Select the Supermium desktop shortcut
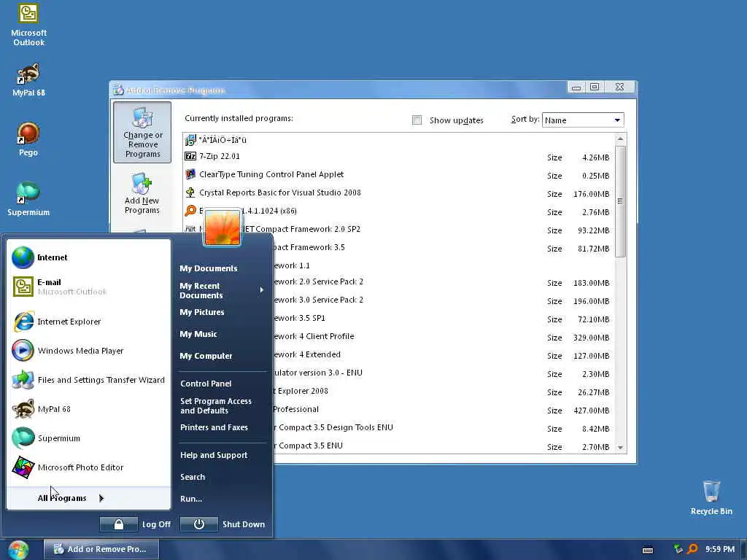 (x=28, y=199)
